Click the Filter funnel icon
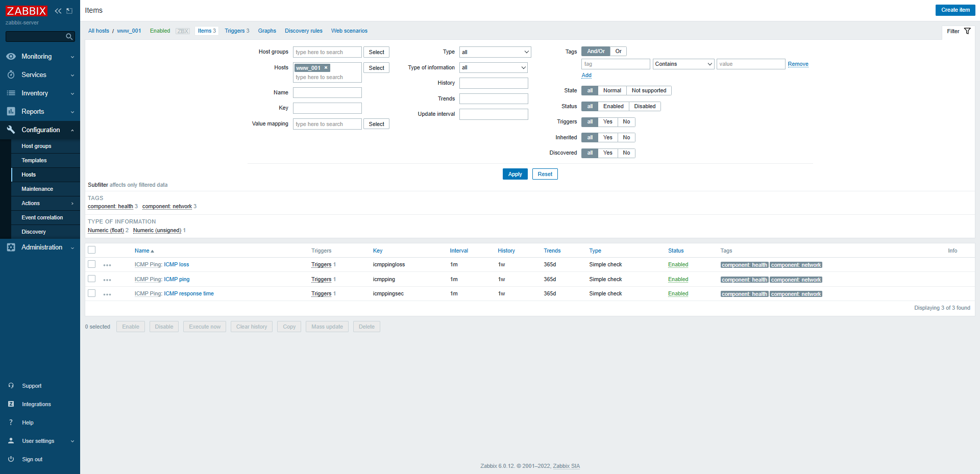The height and width of the screenshot is (474, 980). 967,31
